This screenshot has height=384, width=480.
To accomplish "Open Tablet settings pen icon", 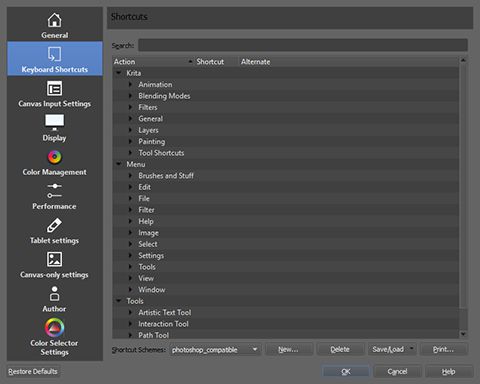I will pos(55,225).
